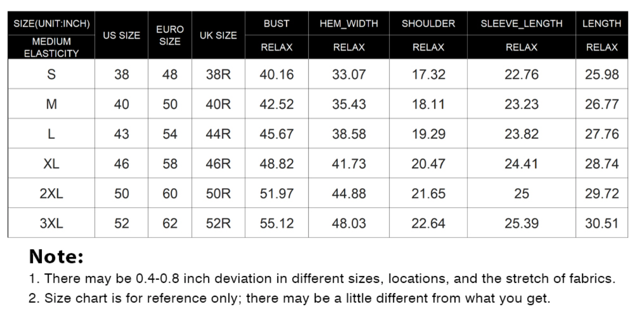Click sleeve length value 25 for 2XL
The width and height of the screenshot is (644, 332).
pos(521,193)
